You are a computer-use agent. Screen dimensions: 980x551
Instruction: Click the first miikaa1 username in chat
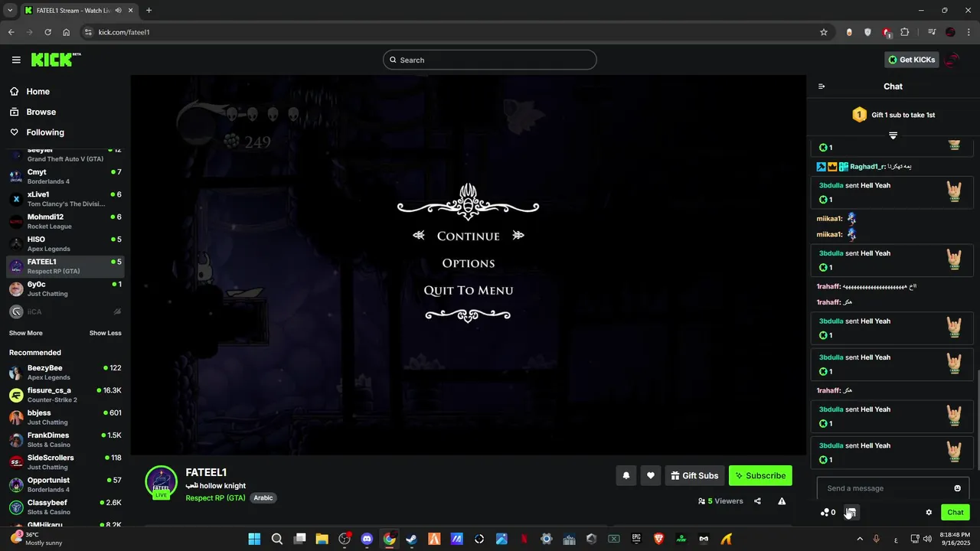pos(829,219)
